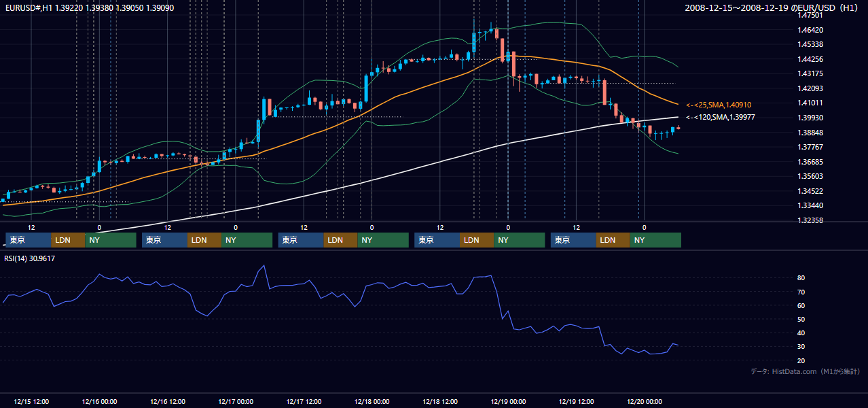Select the RSI(14) 30.9617 indicator label
The width and height of the screenshot is (868, 408).
[30, 258]
